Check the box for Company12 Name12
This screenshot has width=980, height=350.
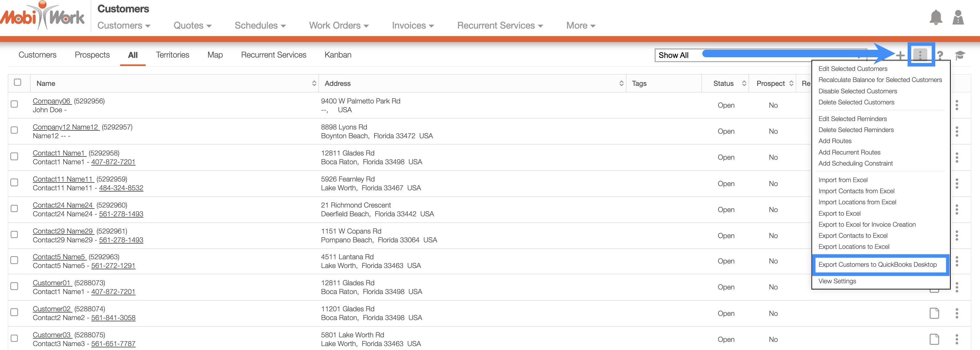[x=14, y=130]
